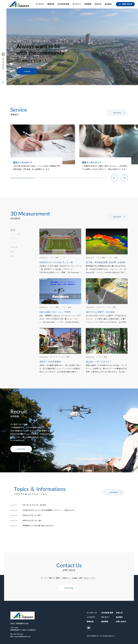
Task: Open 3次元計測 事例 in the header menu
Action: (x=63, y=4)
